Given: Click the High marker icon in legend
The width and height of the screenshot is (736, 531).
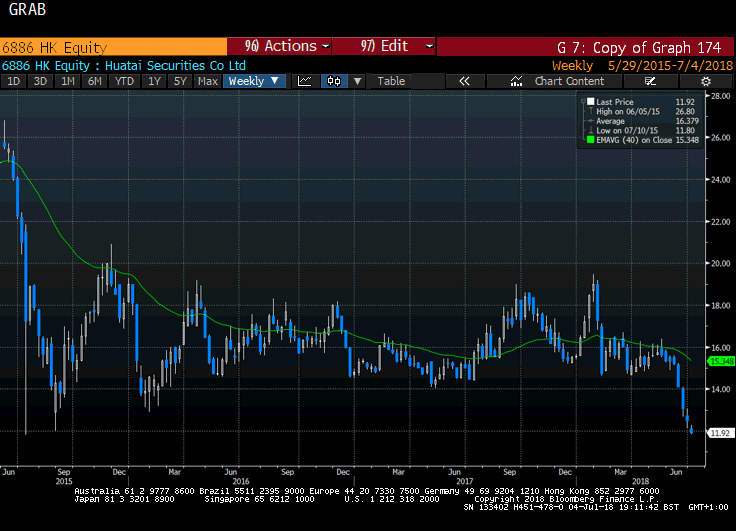Looking at the screenshot, I should click(591, 111).
